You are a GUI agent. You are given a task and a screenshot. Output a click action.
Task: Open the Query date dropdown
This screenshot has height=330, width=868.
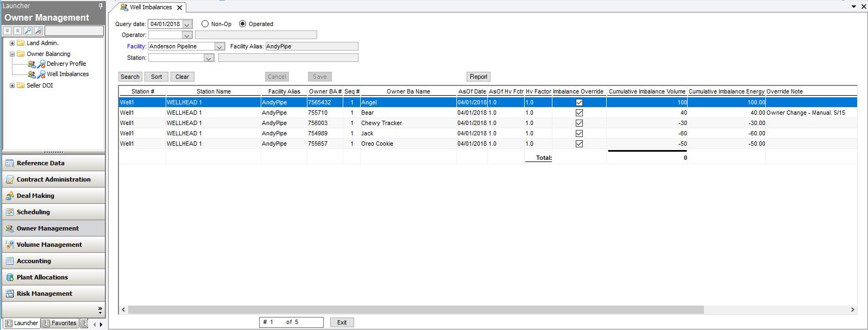(x=187, y=24)
